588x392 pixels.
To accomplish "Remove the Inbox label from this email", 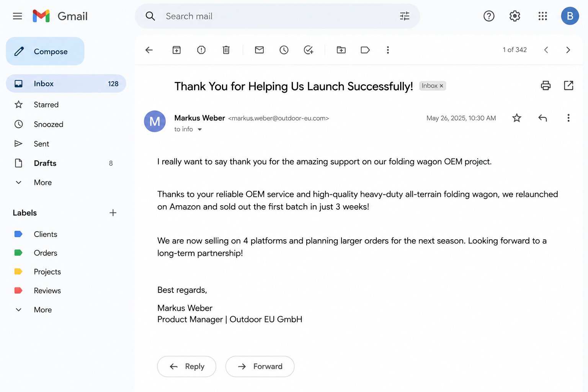I will point(441,86).
